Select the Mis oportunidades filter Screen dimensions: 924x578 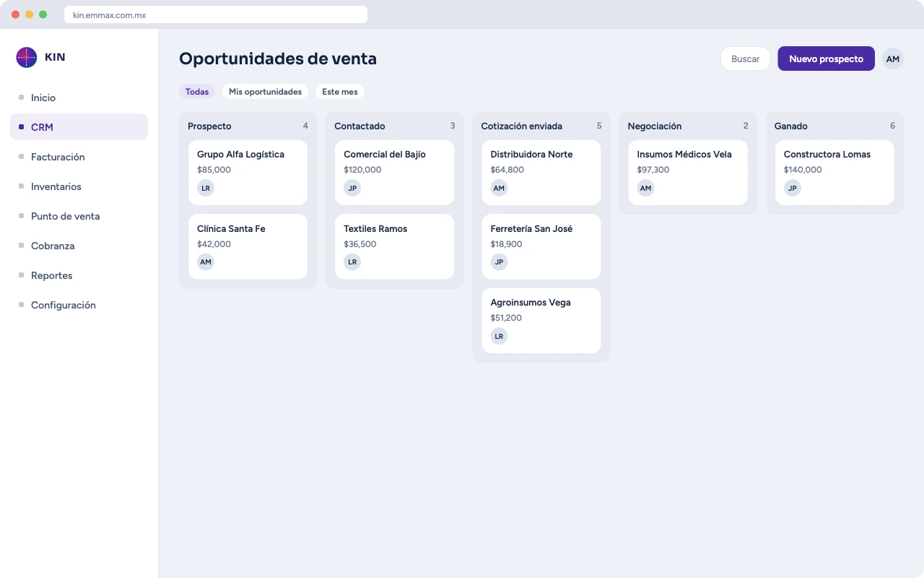click(x=265, y=92)
